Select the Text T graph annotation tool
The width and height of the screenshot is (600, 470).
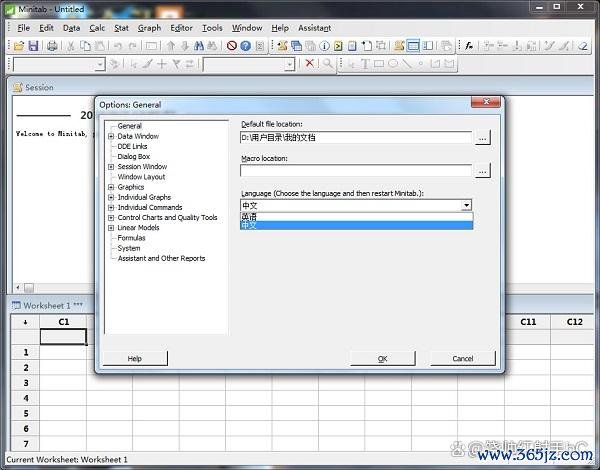[x=365, y=64]
